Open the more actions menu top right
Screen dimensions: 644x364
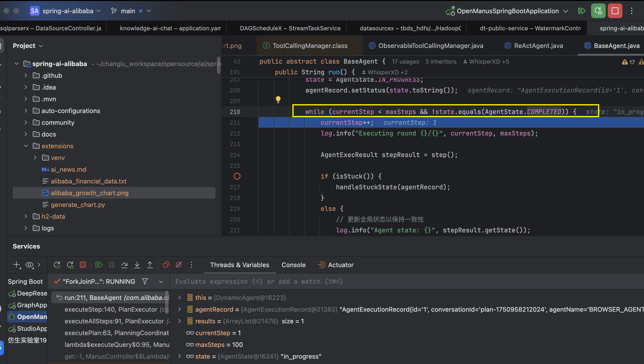632,11
